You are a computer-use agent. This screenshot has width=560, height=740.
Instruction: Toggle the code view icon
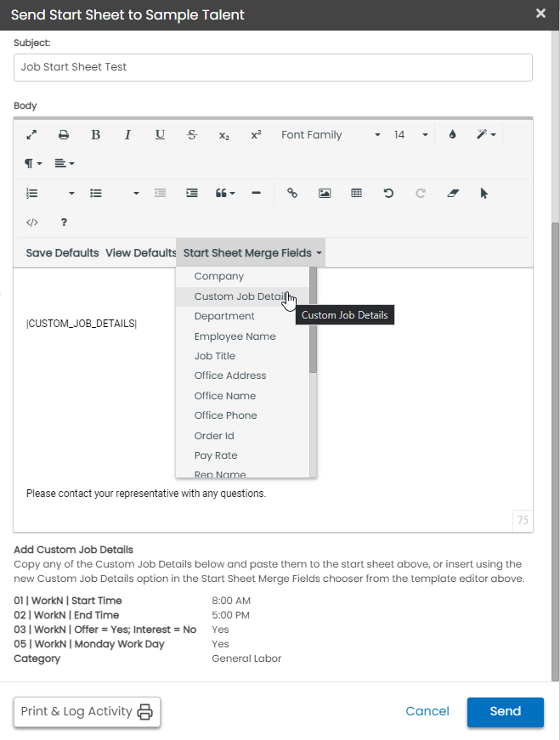pos(31,223)
